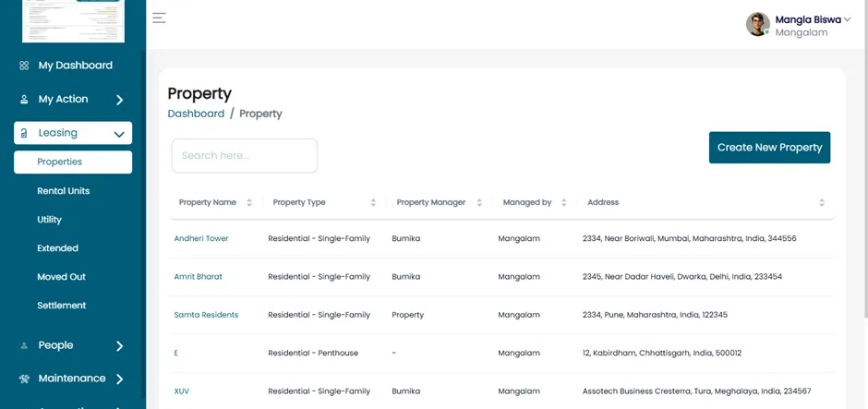
Task: Select Properties in the Leasing menu
Action: coord(73,162)
